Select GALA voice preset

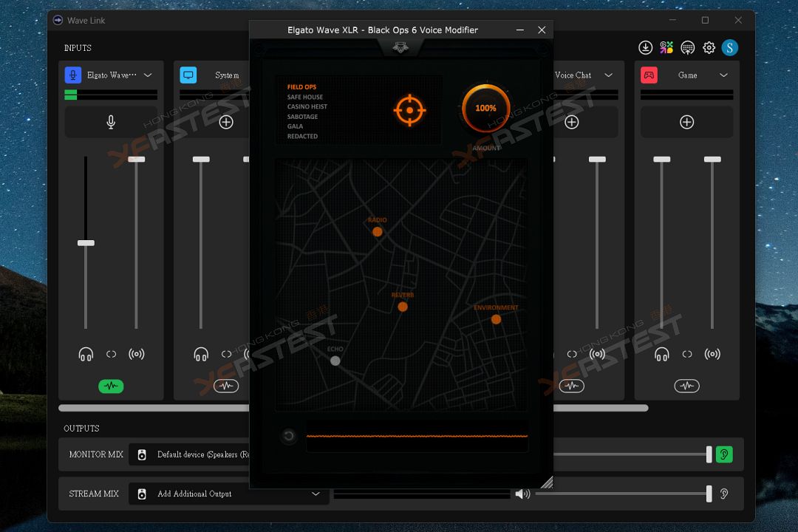(x=295, y=126)
